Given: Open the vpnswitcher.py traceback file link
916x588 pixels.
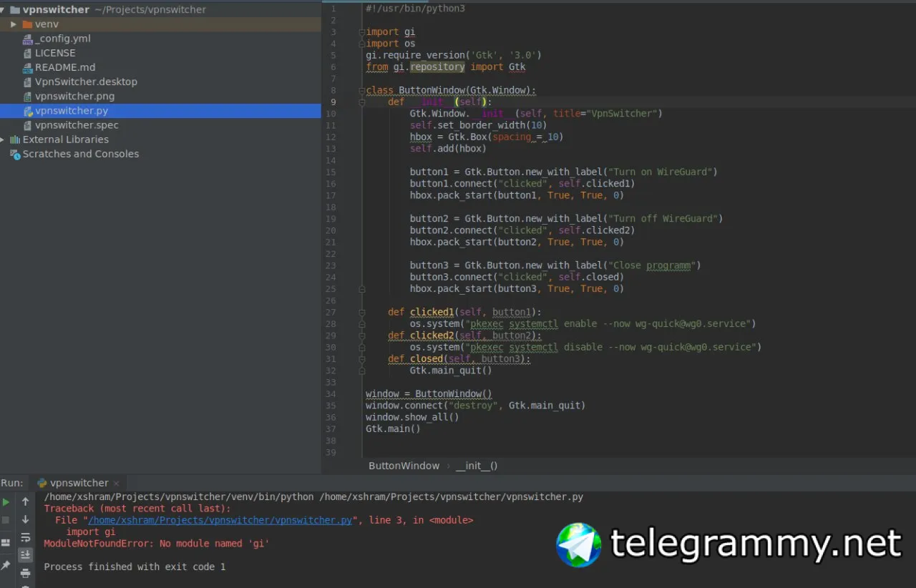Looking at the screenshot, I should 220,520.
